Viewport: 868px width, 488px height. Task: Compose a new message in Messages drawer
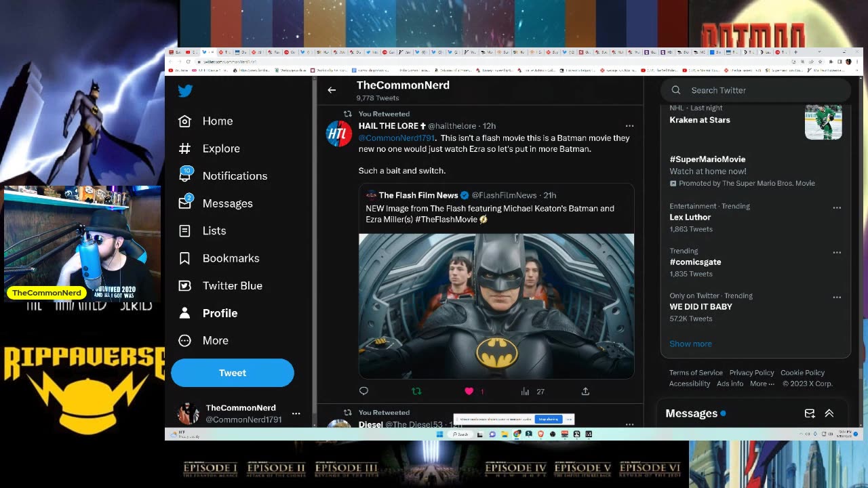click(810, 413)
